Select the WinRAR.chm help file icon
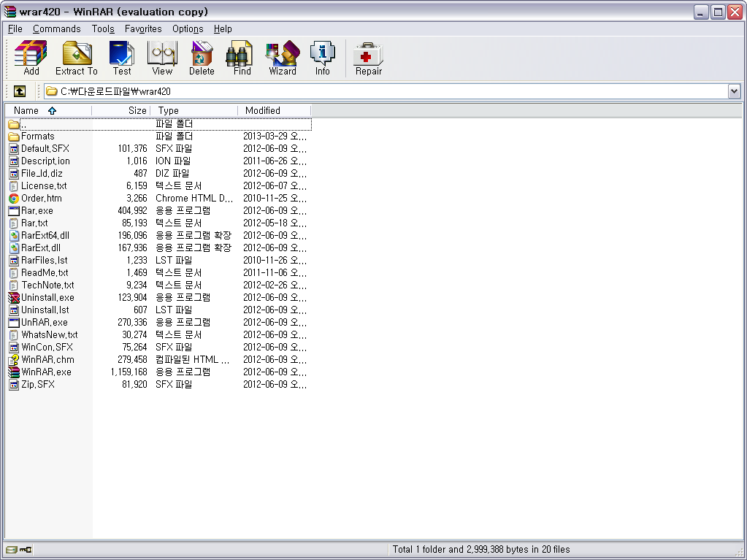Viewport: 747px width, 560px height. tap(14, 359)
